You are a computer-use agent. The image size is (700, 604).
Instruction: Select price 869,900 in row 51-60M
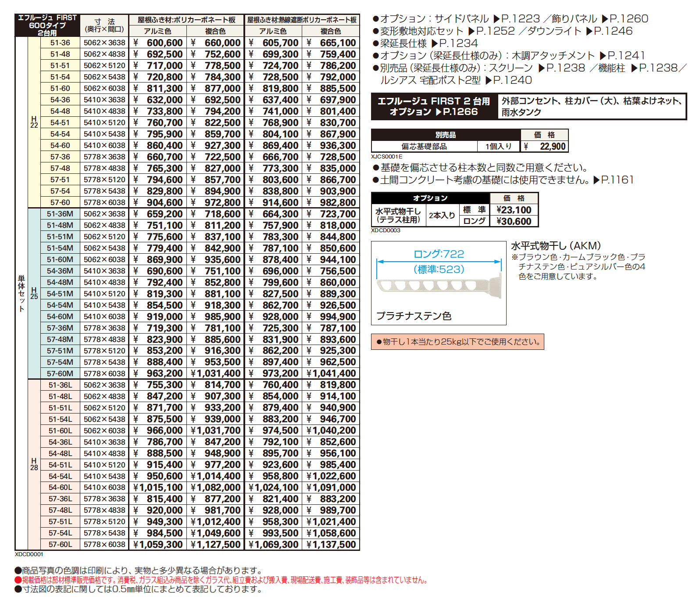tap(164, 259)
